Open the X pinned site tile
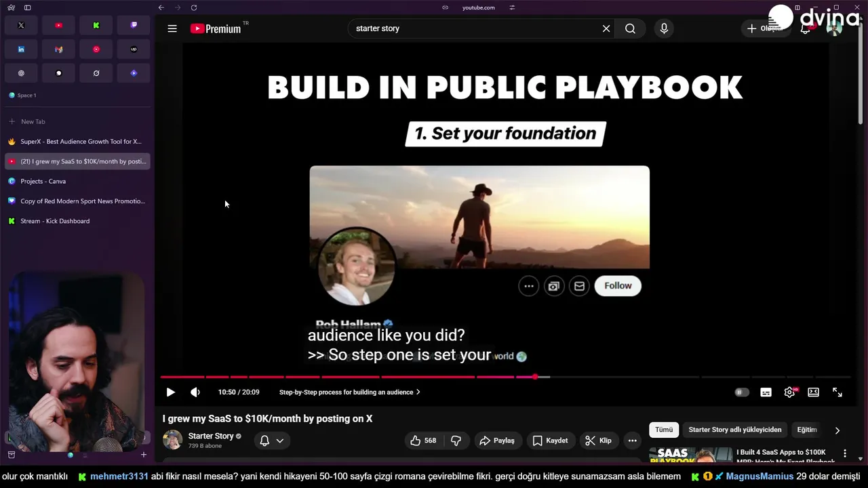868x488 pixels. (x=21, y=25)
